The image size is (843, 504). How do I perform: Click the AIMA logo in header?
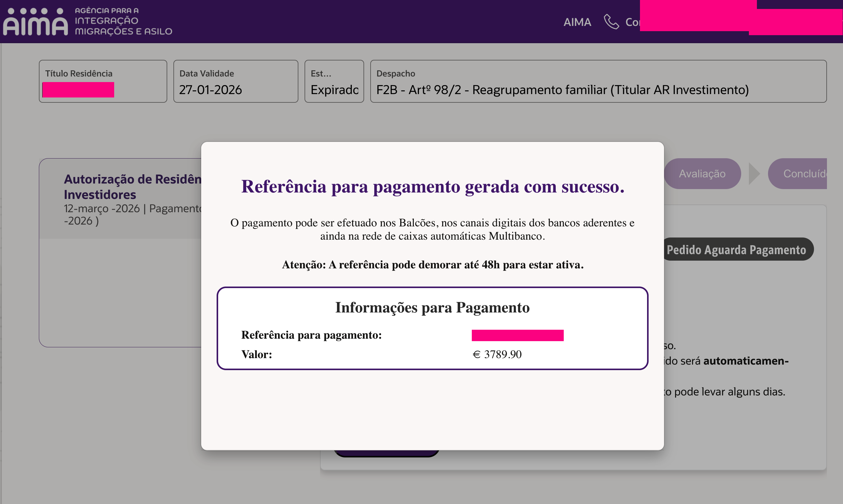pyautogui.click(x=35, y=22)
